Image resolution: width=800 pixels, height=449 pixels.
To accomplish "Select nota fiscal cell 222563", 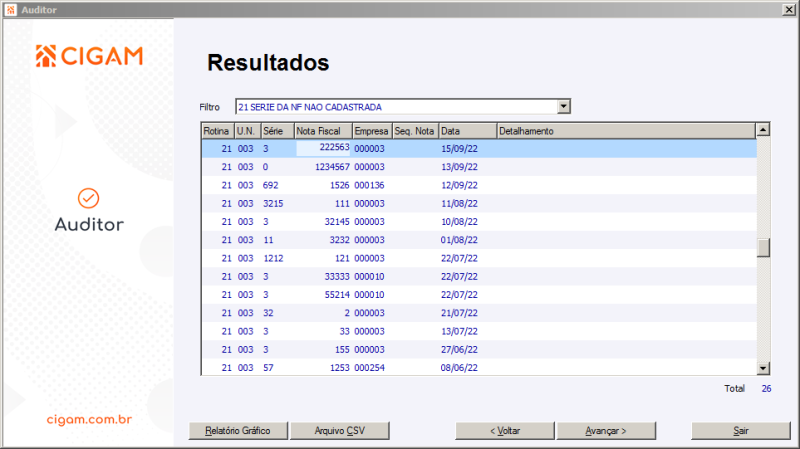I will click(323, 148).
